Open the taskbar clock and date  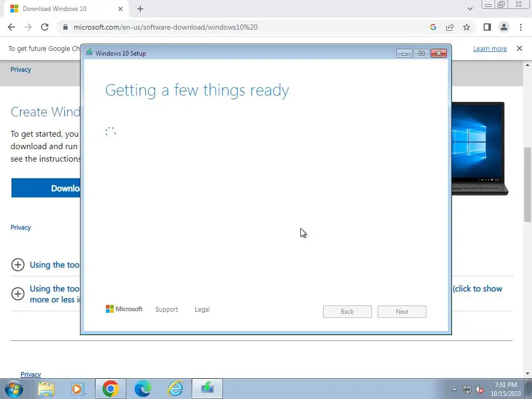(506, 389)
